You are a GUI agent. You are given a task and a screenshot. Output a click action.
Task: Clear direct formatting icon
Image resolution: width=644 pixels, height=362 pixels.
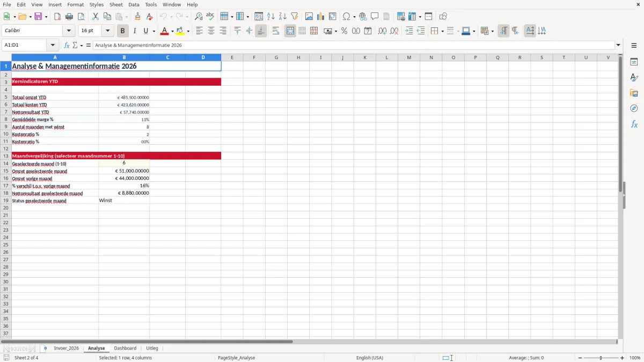click(149, 17)
